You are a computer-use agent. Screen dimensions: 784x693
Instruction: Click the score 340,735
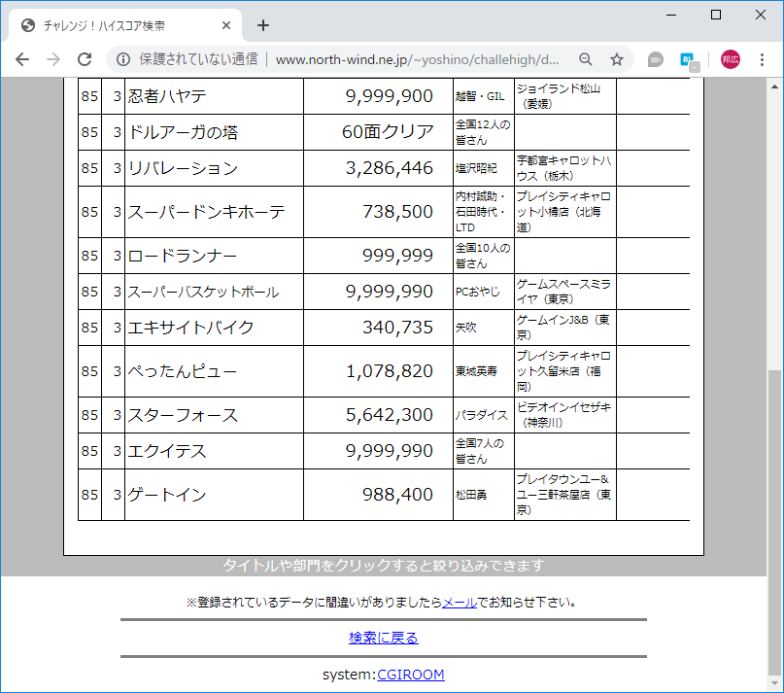point(397,328)
